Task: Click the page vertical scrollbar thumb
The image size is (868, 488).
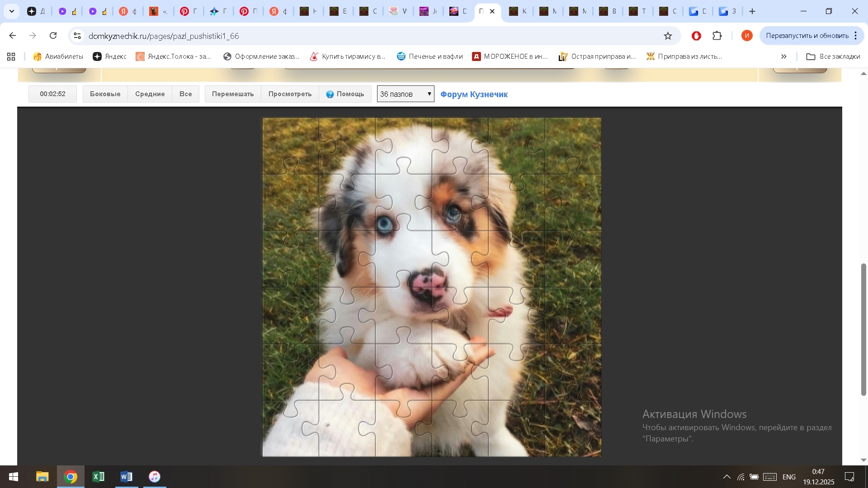Action: [863, 330]
